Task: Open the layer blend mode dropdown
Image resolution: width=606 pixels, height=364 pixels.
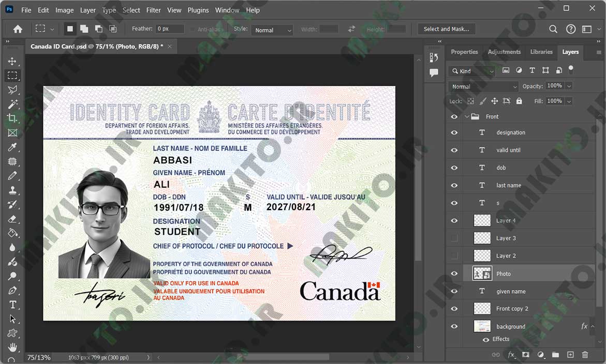Action: point(483,86)
